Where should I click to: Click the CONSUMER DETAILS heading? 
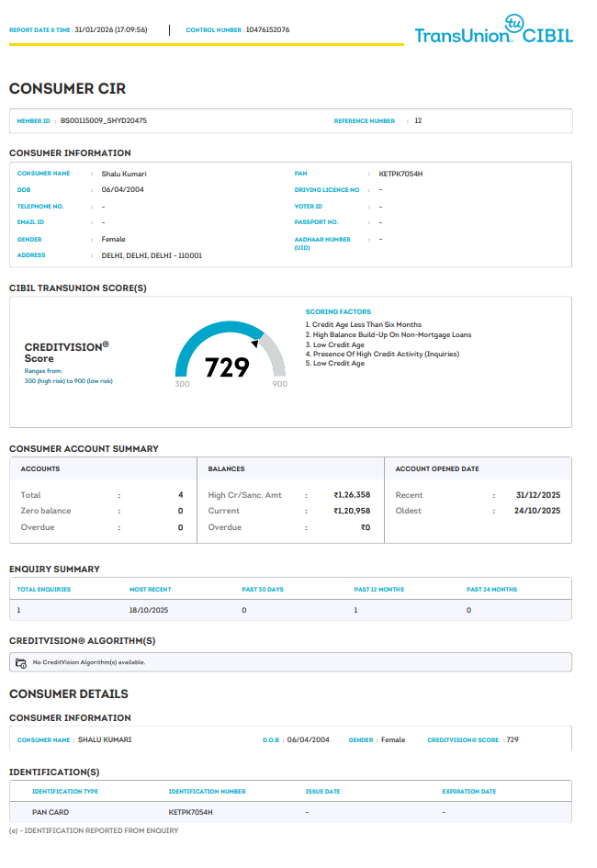[x=69, y=694]
